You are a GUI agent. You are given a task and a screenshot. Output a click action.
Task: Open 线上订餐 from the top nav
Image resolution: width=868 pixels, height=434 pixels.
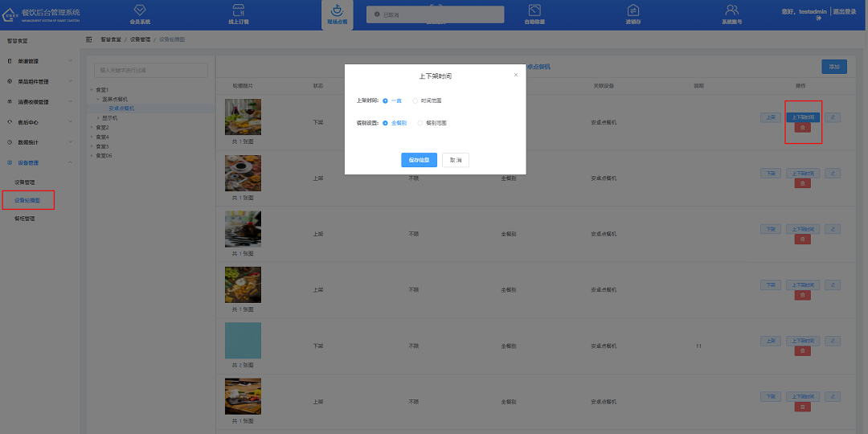(239, 10)
